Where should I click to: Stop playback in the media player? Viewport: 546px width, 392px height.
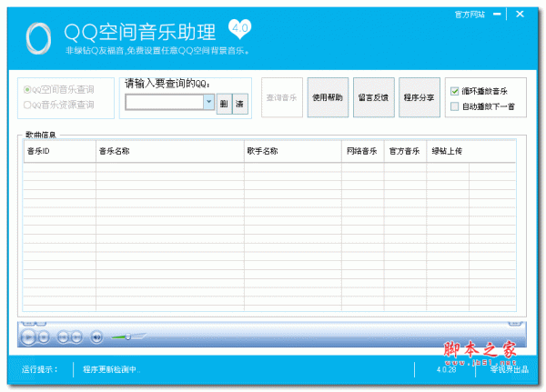click(x=44, y=337)
